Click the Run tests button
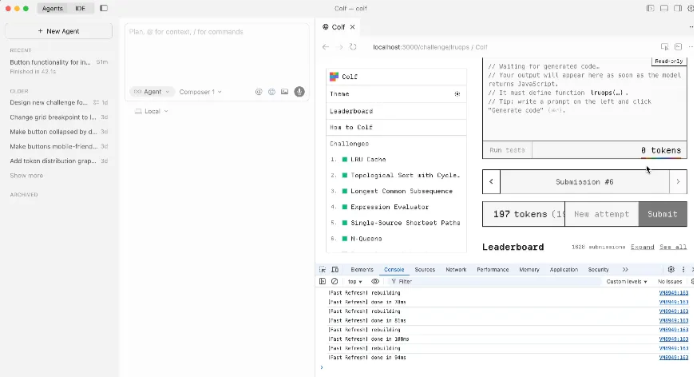This screenshot has width=694, height=377. tap(507, 150)
